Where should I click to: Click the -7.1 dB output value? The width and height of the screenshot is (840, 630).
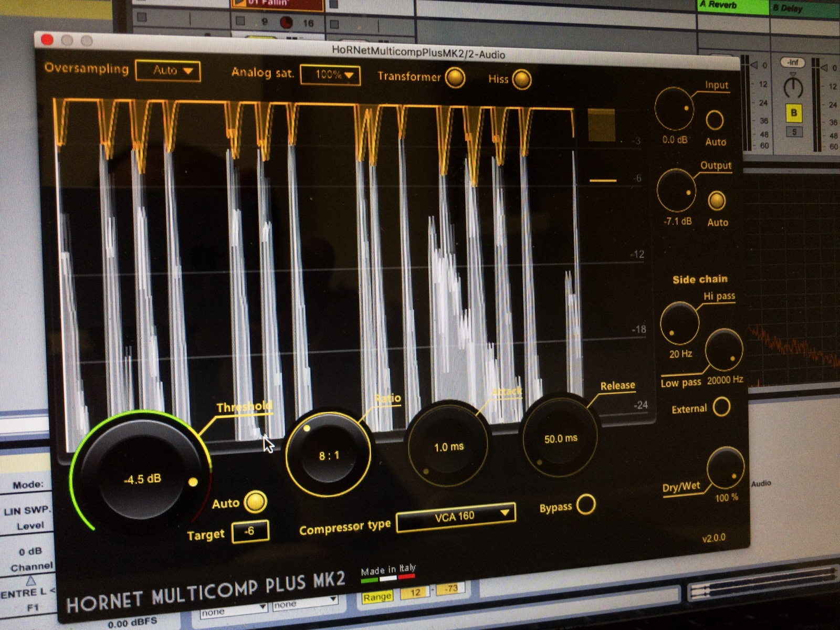pyautogui.click(x=677, y=221)
